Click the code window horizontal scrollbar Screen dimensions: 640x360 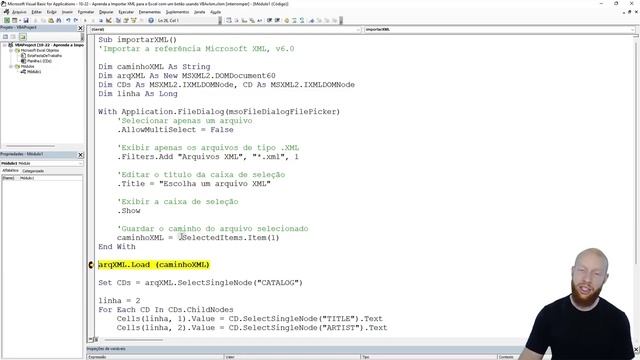click(133, 340)
